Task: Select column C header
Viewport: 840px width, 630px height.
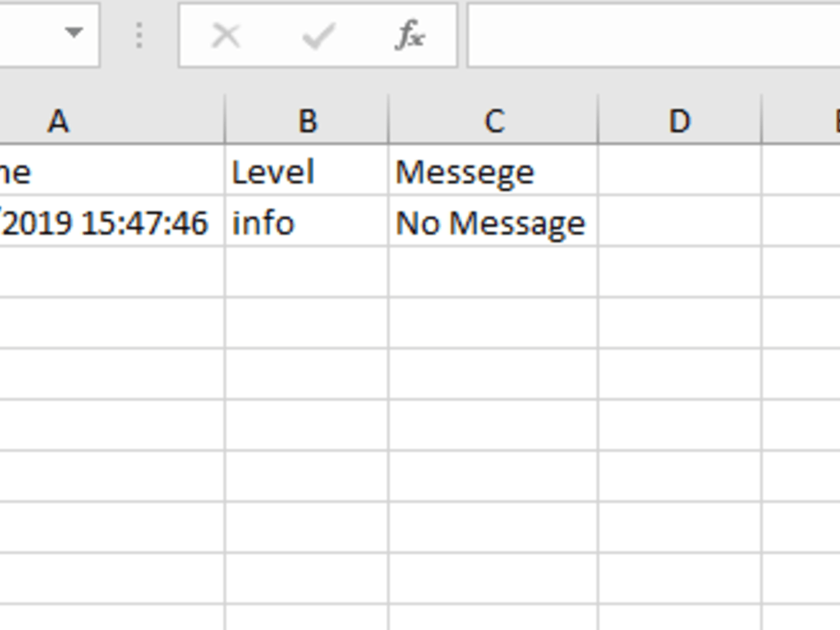Action: coord(493,121)
